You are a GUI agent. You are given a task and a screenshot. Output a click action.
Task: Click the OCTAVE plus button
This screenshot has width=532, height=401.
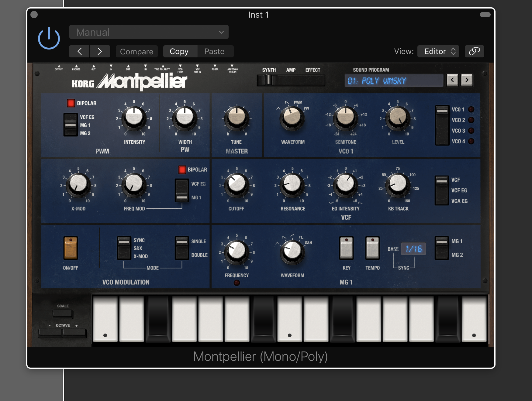pos(74,333)
